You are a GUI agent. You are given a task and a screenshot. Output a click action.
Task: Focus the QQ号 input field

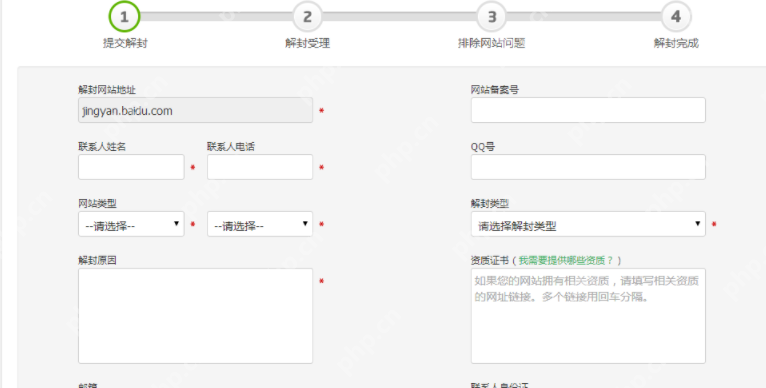coord(588,167)
